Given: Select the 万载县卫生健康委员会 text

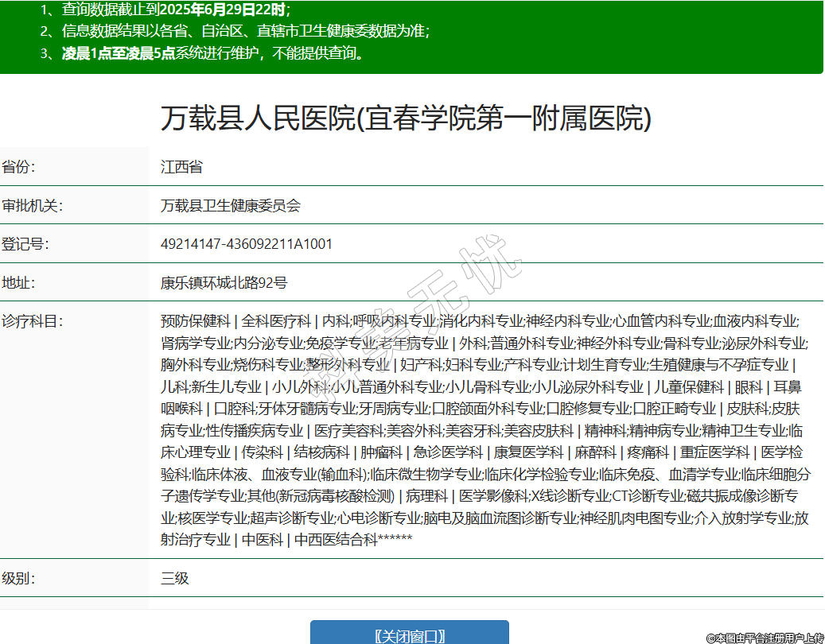Looking at the screenshot, I should [x=231, y=206].
